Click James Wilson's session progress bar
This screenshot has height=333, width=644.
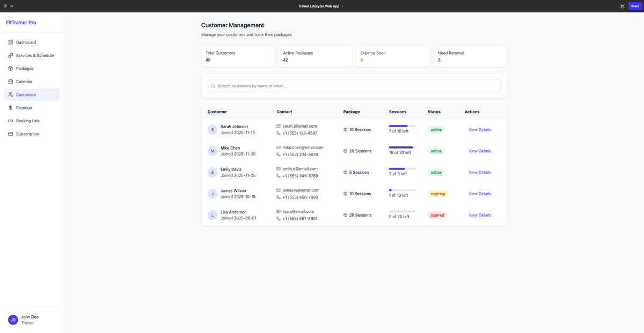coord(401,190)
